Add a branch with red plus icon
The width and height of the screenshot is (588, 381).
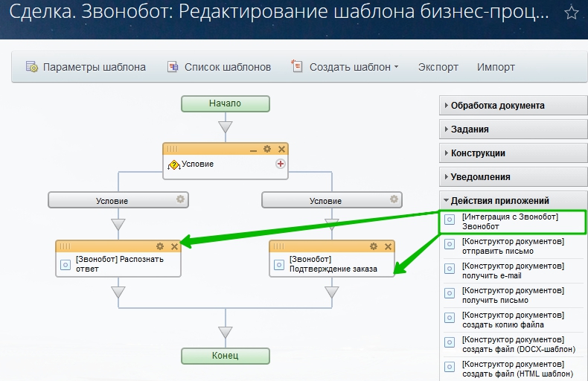pyautogui.click(x=281, y=164)
